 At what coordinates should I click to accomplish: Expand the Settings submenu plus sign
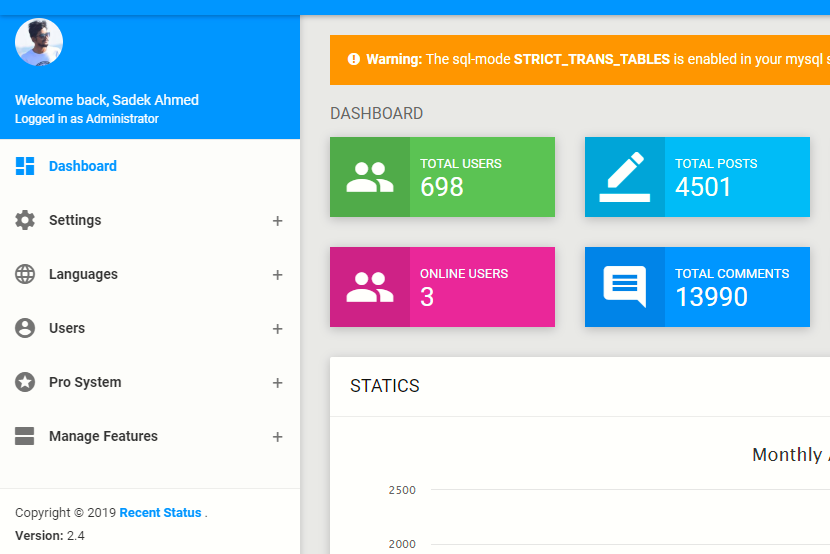pyautogui.click(x=277, y=221)
